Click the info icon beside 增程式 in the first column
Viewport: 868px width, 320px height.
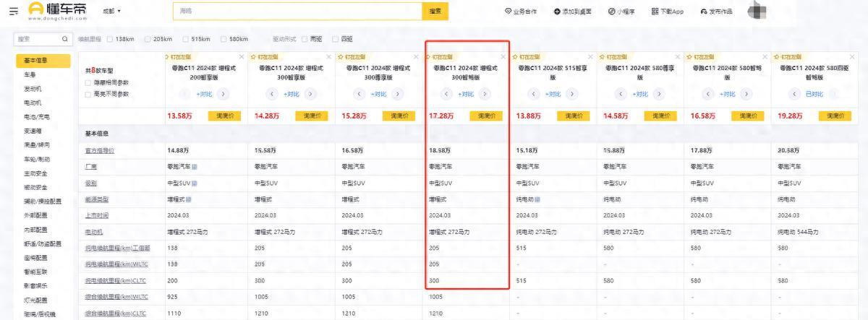pyautogui.click(x=189, y=199)
